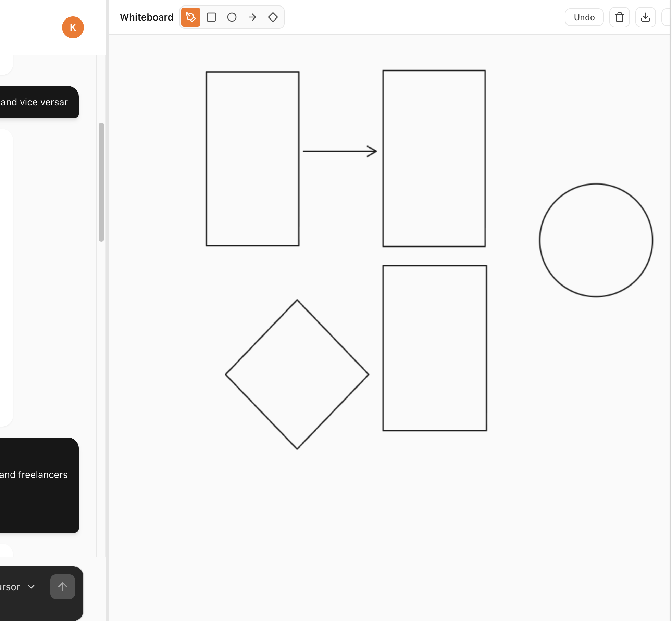This screenshot has width=672, height=621.
Task: Select the Rectangle shape tool
Action: coord(211,17)
